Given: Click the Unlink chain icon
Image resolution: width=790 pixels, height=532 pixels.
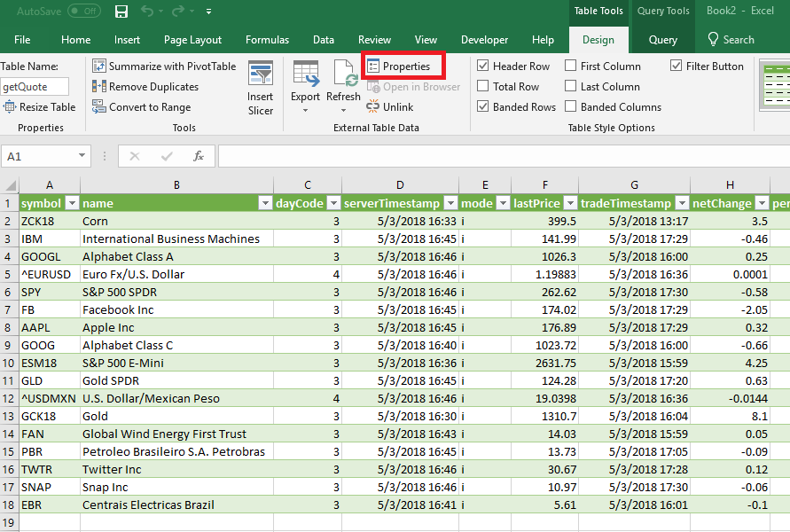Looking at the screenshot, I should [372, 106].
